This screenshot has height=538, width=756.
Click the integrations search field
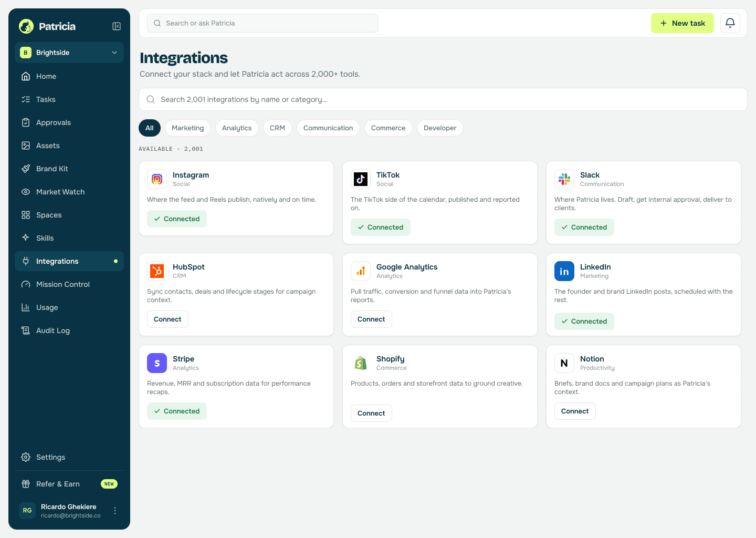443,99
